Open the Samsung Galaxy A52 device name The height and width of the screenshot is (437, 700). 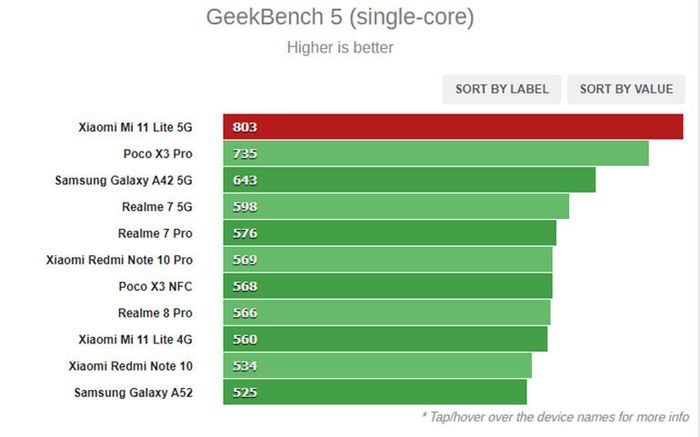pyautogui.click(x=133, y=392)
